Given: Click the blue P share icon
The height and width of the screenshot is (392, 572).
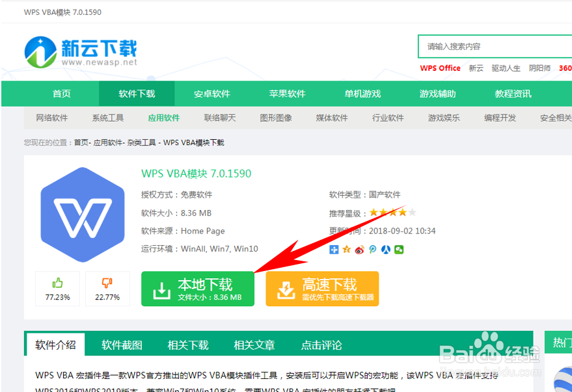Looking at the screenshot, I should tap(372, 249).
